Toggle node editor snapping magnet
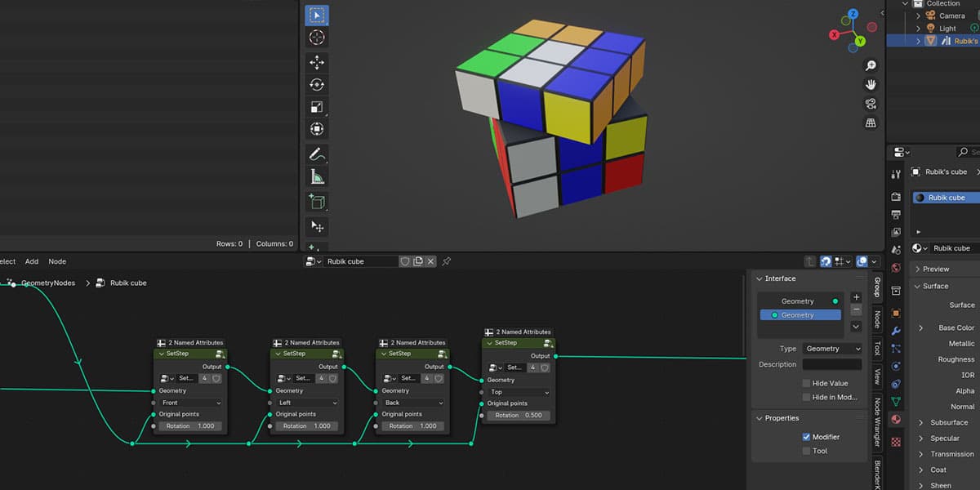This screenshot has height=490, width=980. point(826,261)
